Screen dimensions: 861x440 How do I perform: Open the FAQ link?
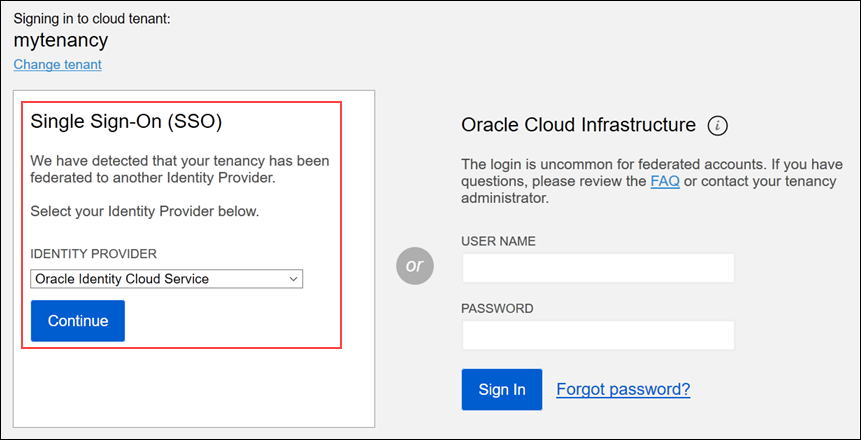click(x=665, y=181)
